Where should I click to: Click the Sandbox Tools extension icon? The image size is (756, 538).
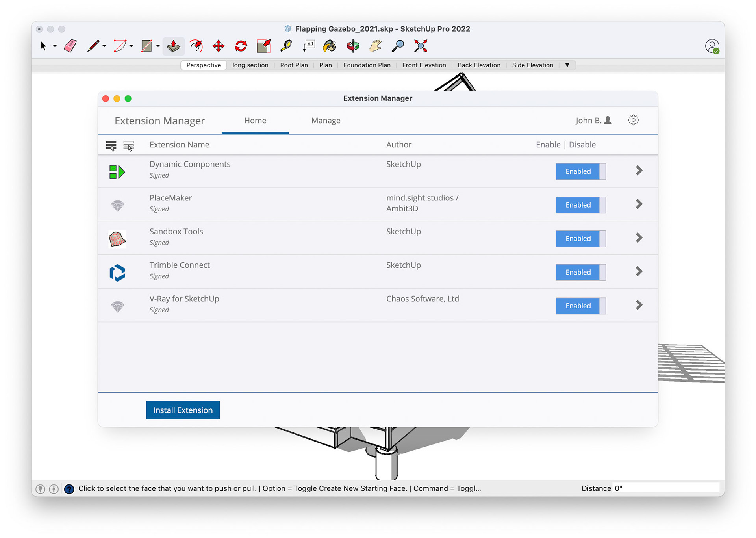(x=117, y=239)
